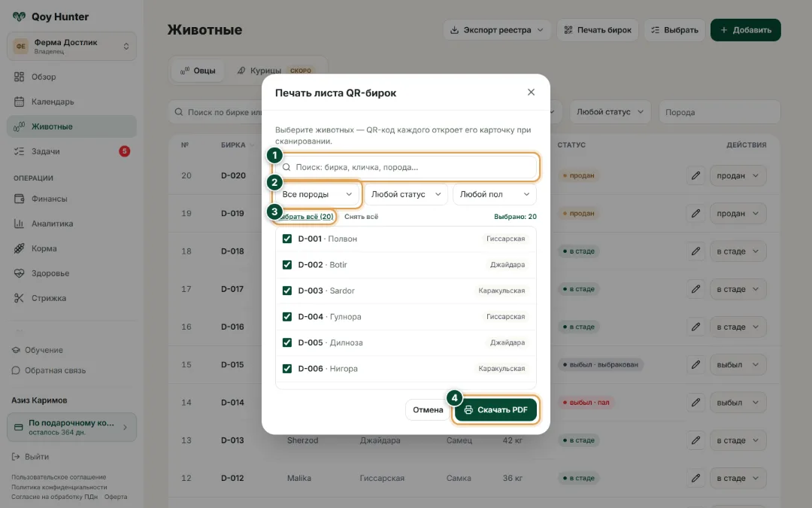Open the Календарь calendar icon

coord(19,102)
